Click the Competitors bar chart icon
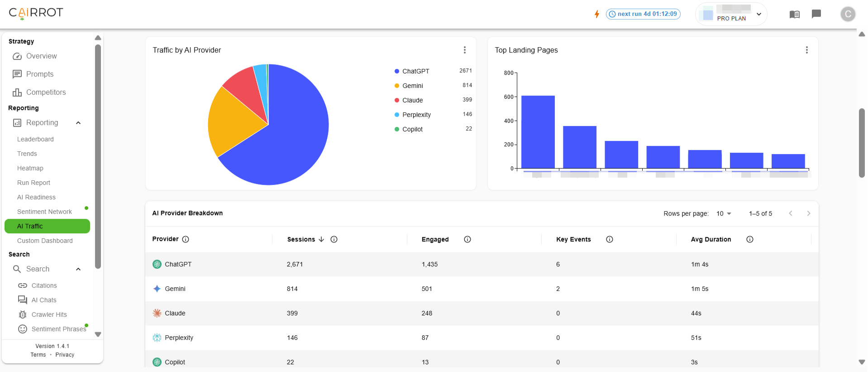Image resolution: width=868 pixels, height=372 pixels. 17,92
